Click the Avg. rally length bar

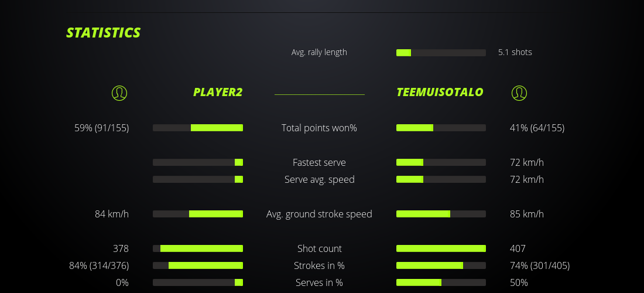click(441, 53)
